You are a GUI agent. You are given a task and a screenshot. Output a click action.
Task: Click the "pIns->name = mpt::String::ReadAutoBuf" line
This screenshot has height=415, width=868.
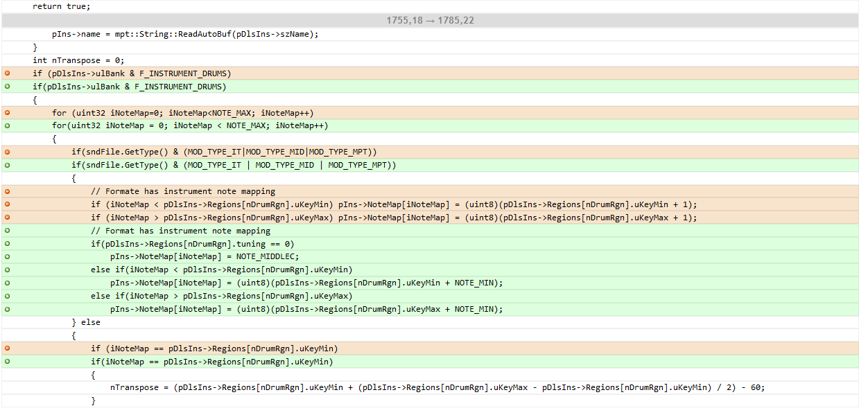(x=430, y=34)
